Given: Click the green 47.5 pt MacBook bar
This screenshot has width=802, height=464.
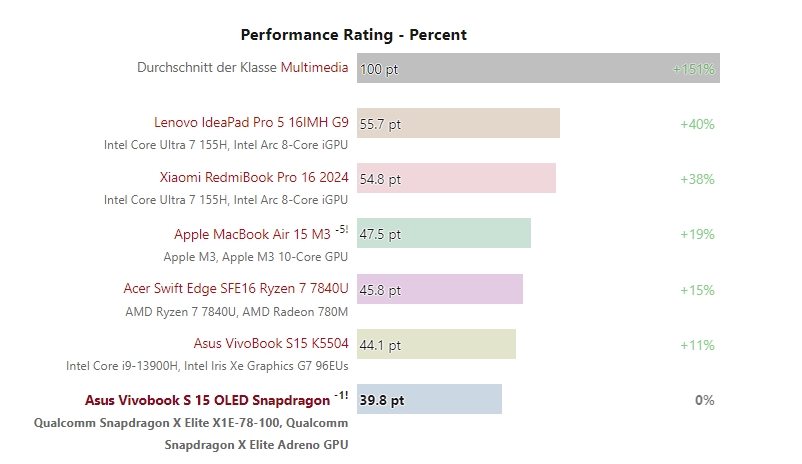Looking at the screenshot, I should pos(444,234).
